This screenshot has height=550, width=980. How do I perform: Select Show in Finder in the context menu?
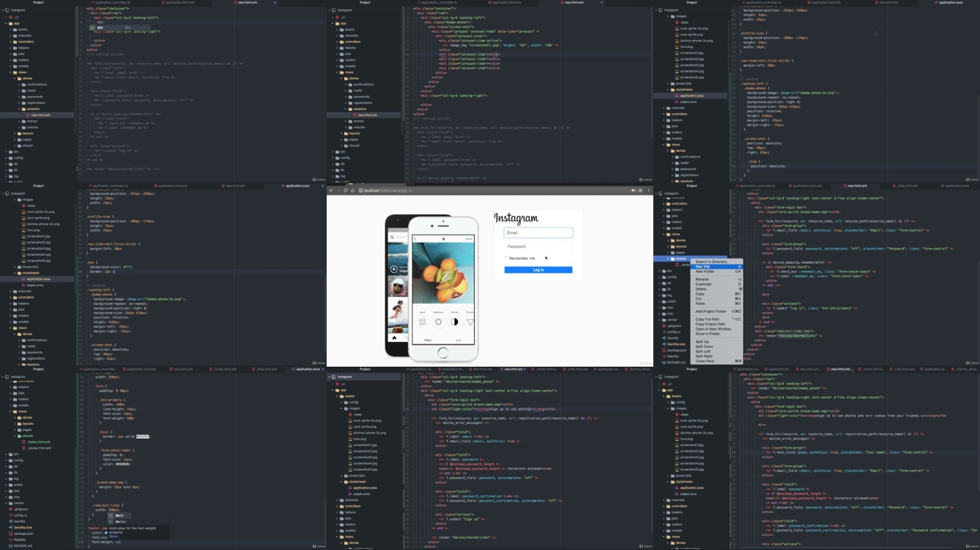717,334
